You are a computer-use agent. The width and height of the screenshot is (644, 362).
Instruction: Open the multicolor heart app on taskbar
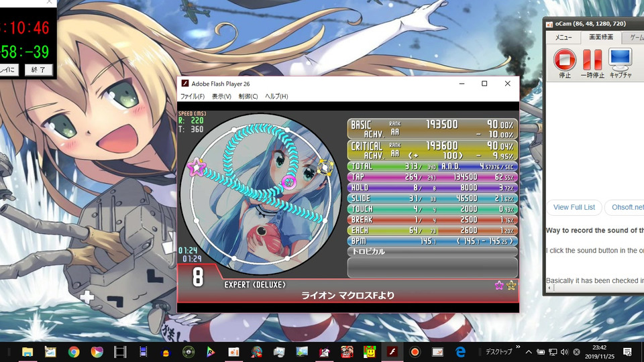[97, 352]
